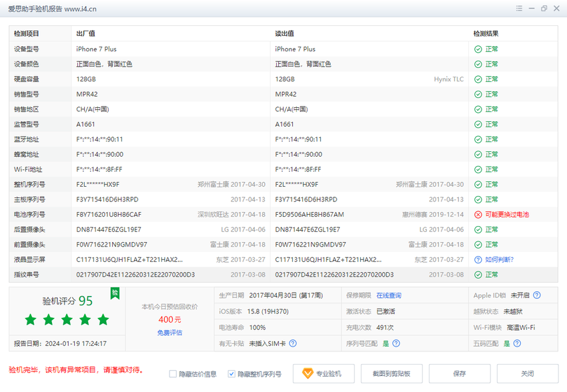Click the question icon in 液晶显示屏 row
This screenshot has height=392, width=567.
point(478,260)
